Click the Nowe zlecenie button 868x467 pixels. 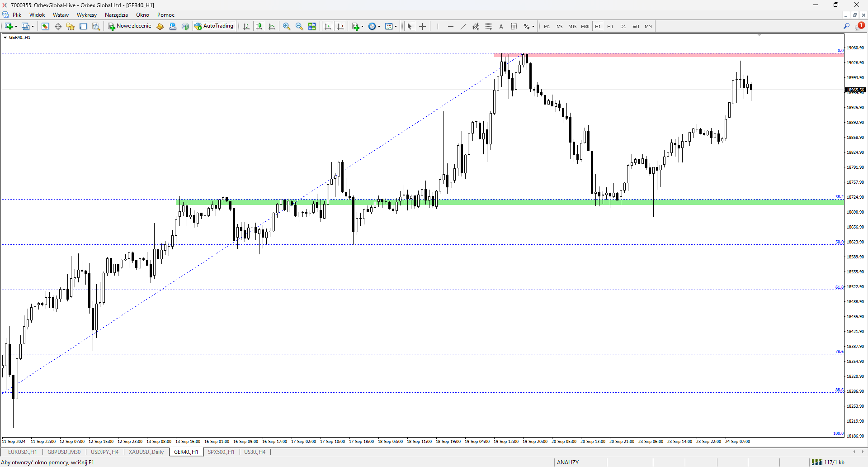click(x=129, y=26)
